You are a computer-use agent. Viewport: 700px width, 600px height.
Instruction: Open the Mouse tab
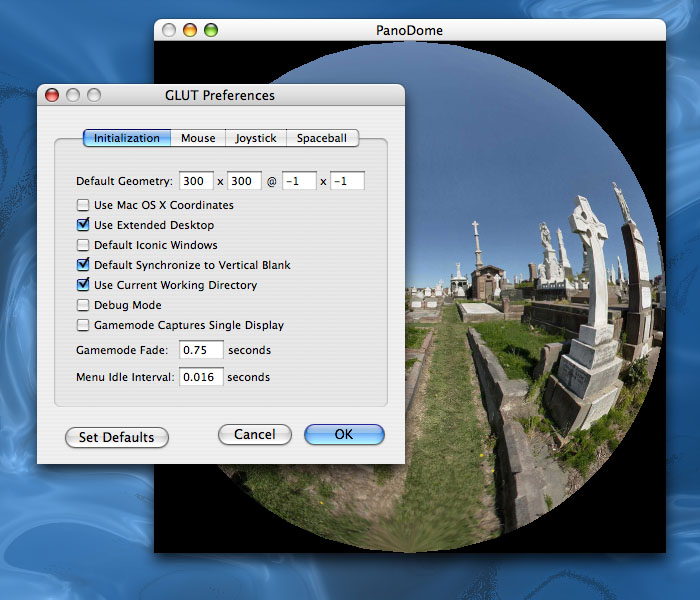pyautogui.click(x=198, y=138)
